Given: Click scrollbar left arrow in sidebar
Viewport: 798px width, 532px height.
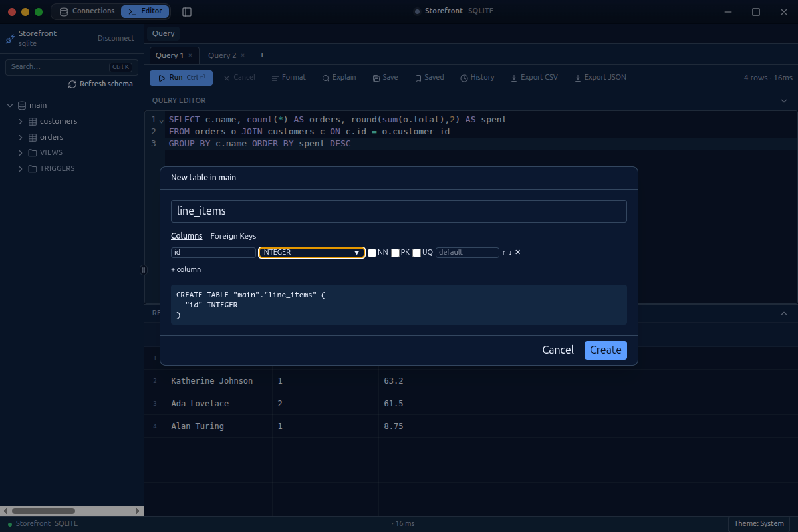Looking at the screenshot, I should (x=5, y=511).
